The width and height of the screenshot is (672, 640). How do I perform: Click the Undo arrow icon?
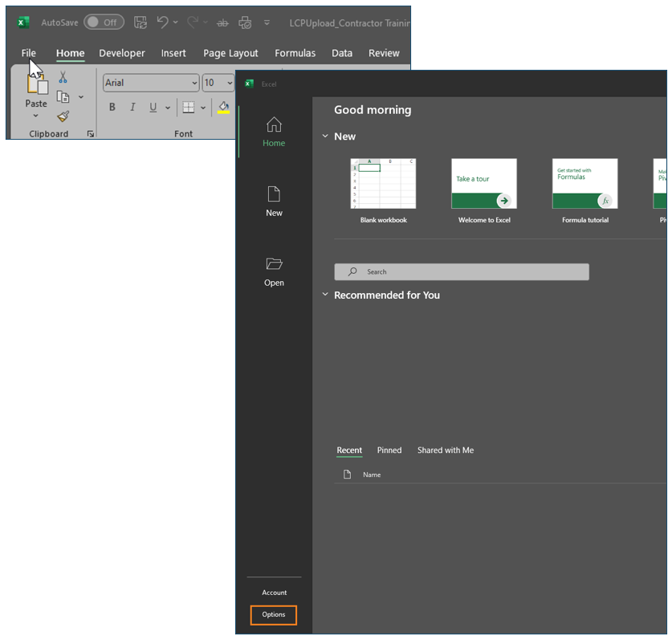click(x=162, y=22)
